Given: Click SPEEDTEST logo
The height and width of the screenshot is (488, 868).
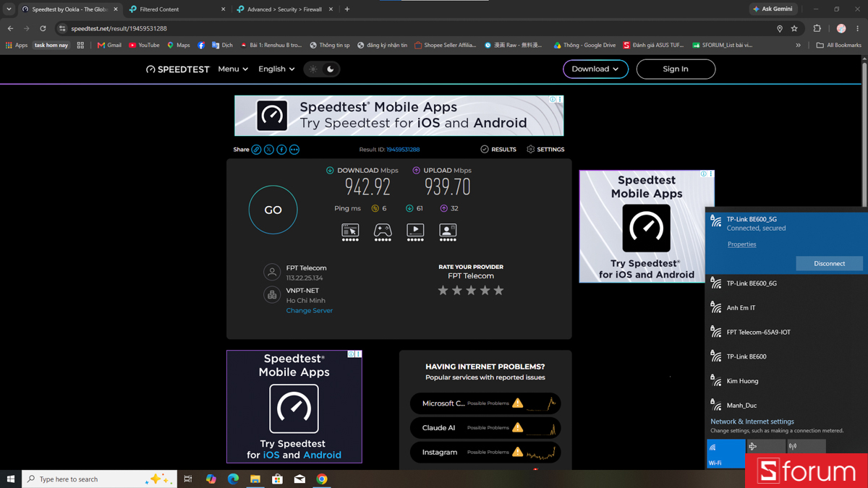Looking at the screenshot, I should click(177, 69).
